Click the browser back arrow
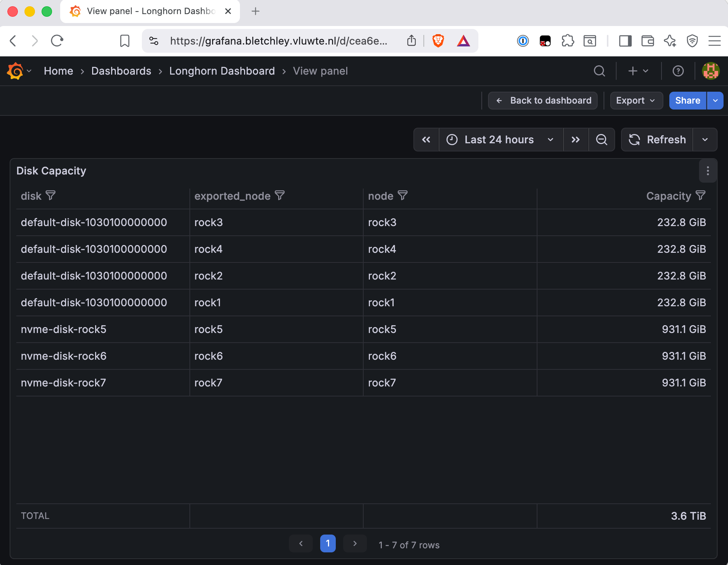Screen dimensions: 728x565 [x=13, y=40]
